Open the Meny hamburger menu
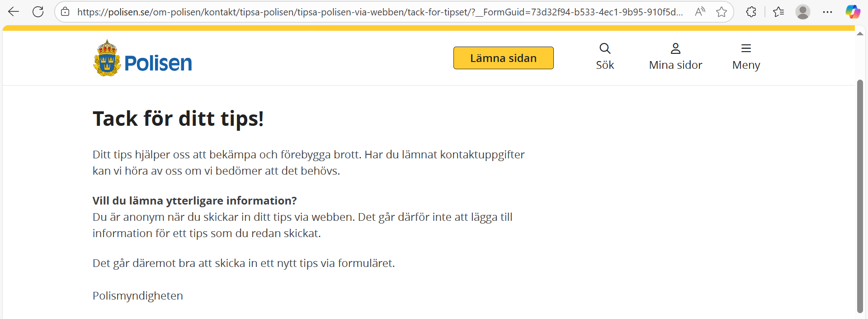 pos(746,57)
